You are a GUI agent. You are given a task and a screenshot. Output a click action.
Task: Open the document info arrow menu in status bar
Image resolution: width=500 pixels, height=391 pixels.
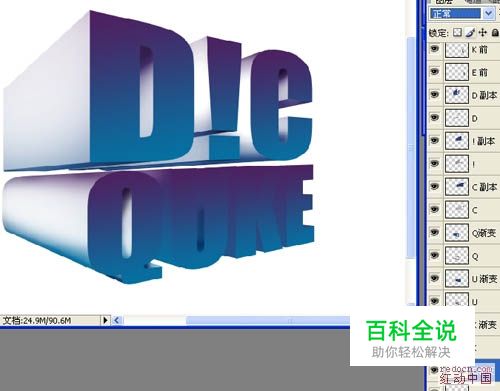pos(105,320)
